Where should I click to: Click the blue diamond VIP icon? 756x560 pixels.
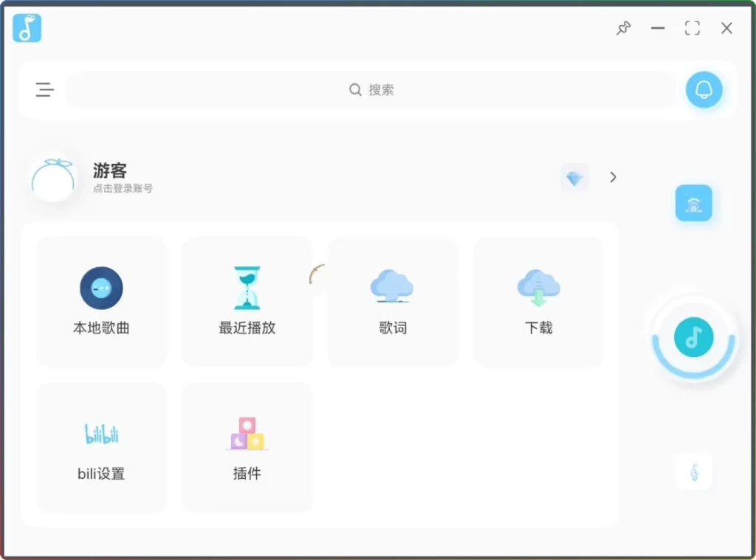point(574,178)
